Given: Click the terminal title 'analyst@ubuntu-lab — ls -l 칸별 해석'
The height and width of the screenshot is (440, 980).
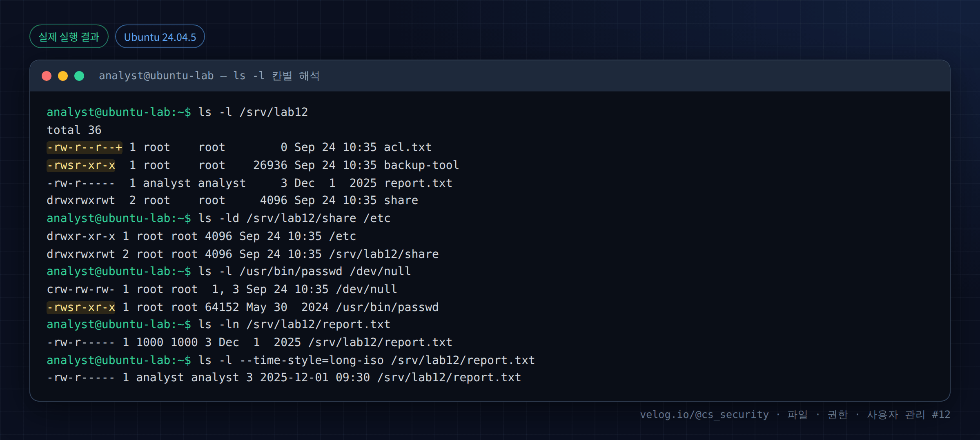Looking at the screenshot, I should (x=209, y=76).
